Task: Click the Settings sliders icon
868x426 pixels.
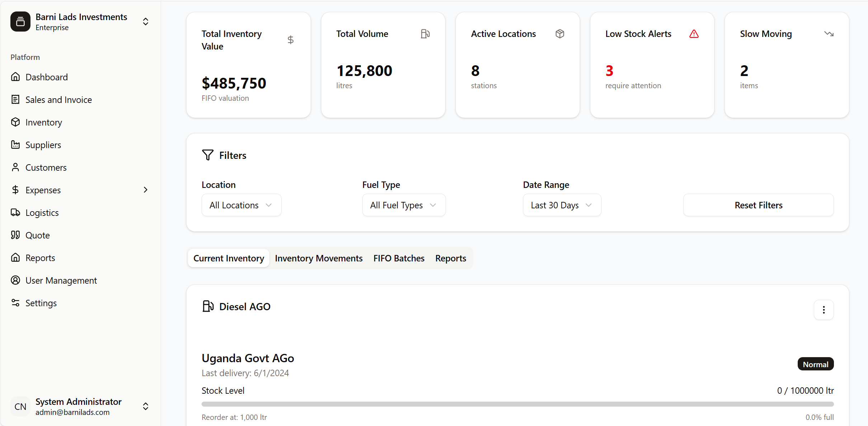Action: point(15,303)
